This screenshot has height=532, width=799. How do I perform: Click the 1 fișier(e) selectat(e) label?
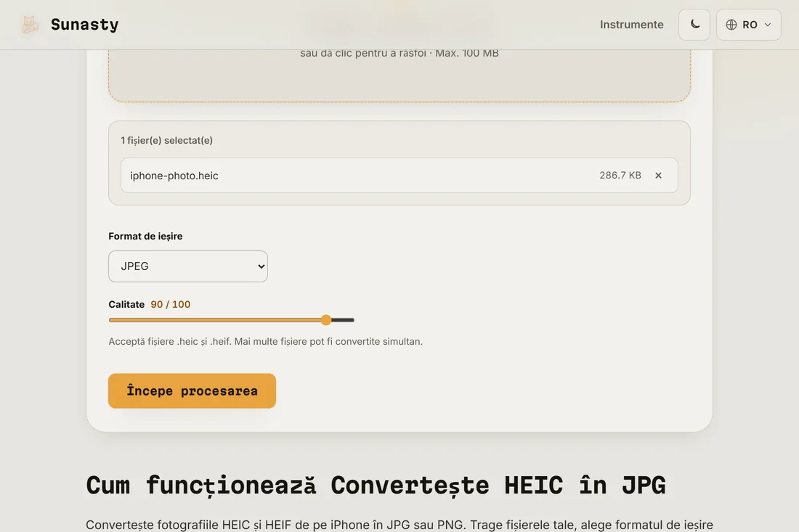point(166,141)
